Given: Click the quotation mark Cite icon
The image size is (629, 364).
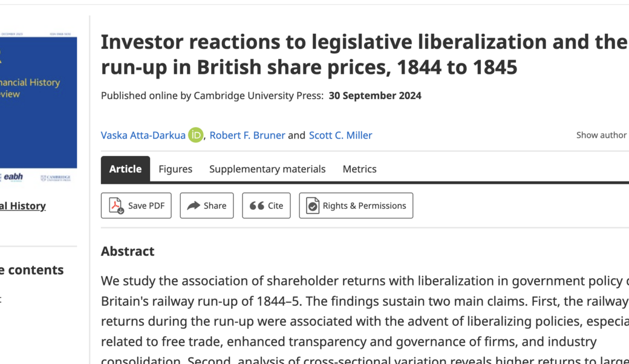Looking at the screenshot, I should (257, 206).
